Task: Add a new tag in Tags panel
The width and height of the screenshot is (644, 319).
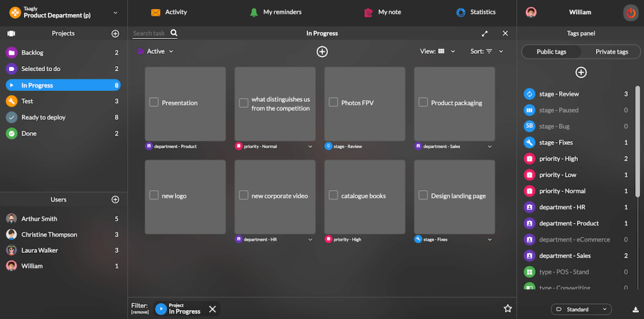Action: point(581,72)
